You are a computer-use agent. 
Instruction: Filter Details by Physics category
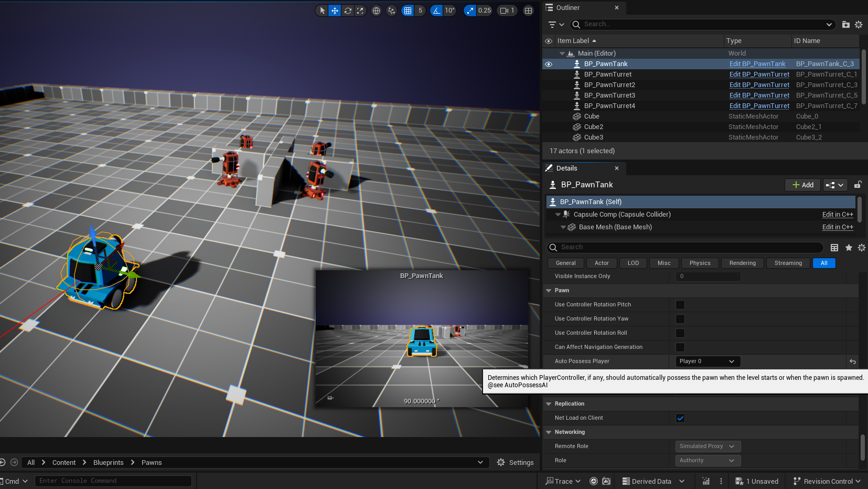tap(700, 263)
